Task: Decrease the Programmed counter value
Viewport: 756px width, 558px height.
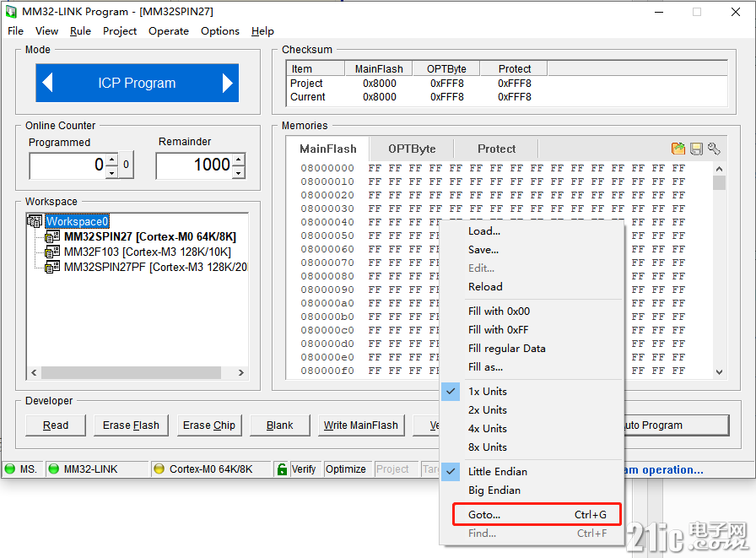Action: 111,172
